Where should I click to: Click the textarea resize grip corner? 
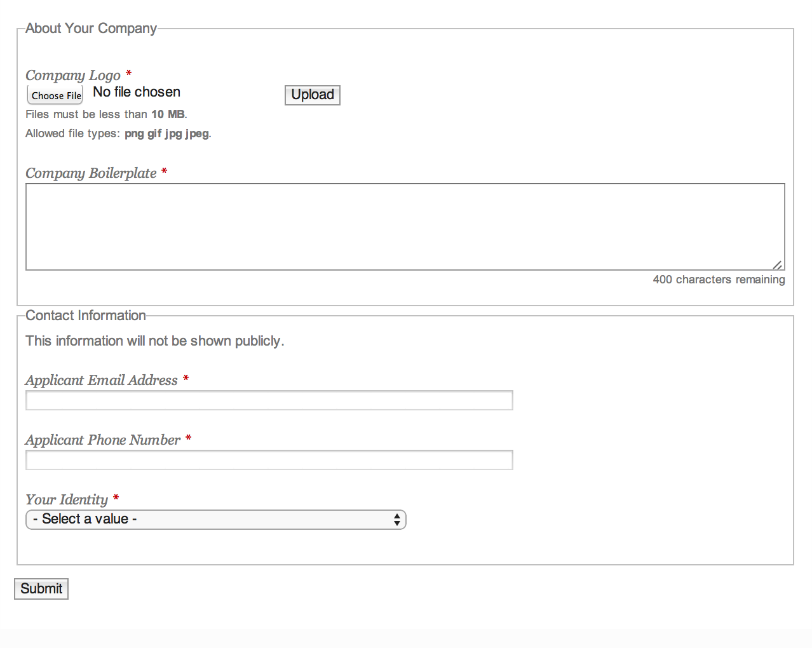(778, 264)
